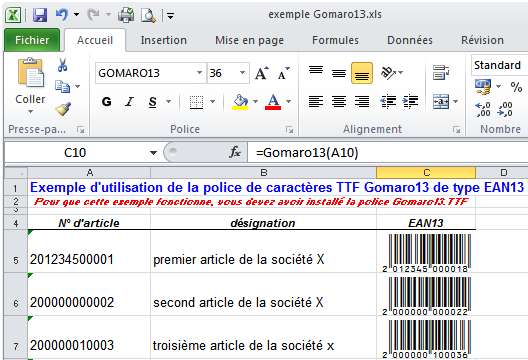The width and height of the screenshot is (528, 360).
Task: Toggle underline with the S button
Action: (153, 101)
